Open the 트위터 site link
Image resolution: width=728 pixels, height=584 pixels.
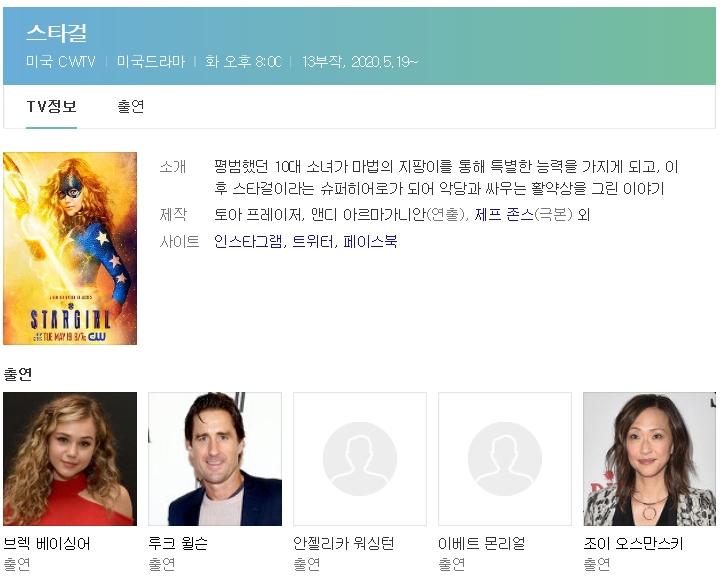point(313,241)
